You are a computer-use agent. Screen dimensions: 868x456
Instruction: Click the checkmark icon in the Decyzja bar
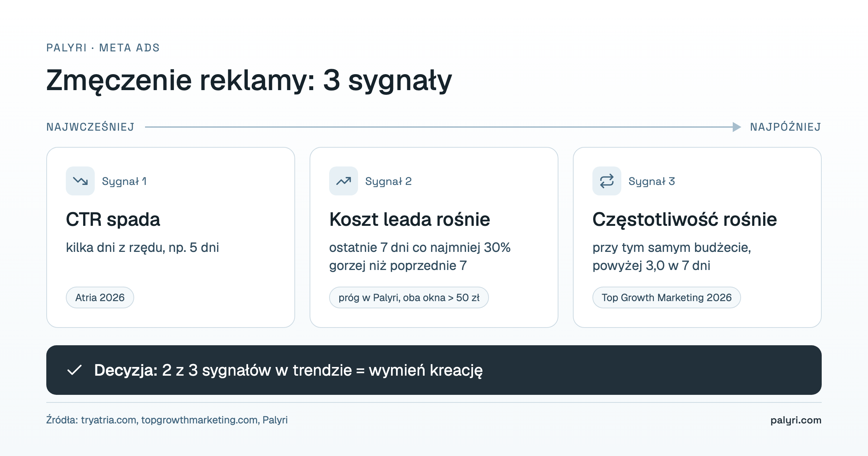click(x=75, y=370)
